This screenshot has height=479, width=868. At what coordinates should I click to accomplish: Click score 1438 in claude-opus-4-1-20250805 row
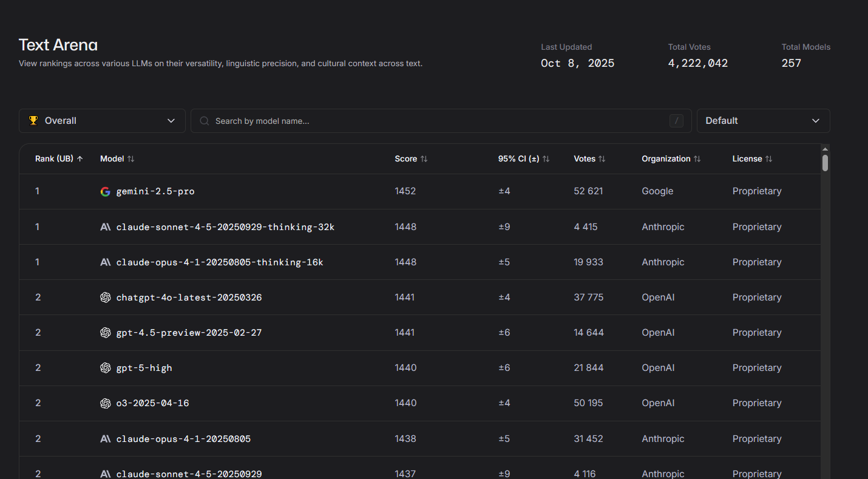click(x=405, y=439)
